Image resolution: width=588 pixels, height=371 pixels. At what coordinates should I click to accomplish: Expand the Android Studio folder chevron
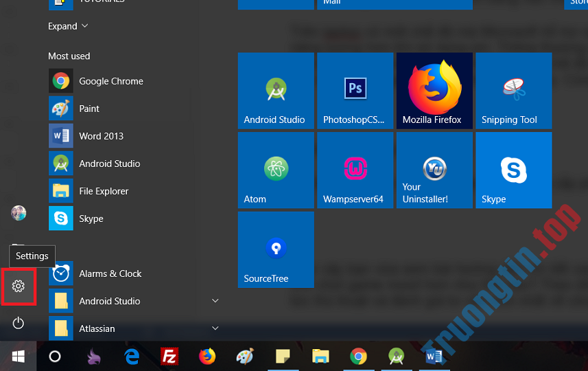(215, 301)
